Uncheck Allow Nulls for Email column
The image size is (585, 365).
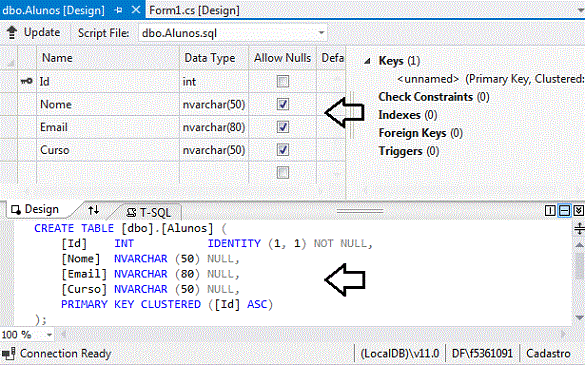[283, 127]
